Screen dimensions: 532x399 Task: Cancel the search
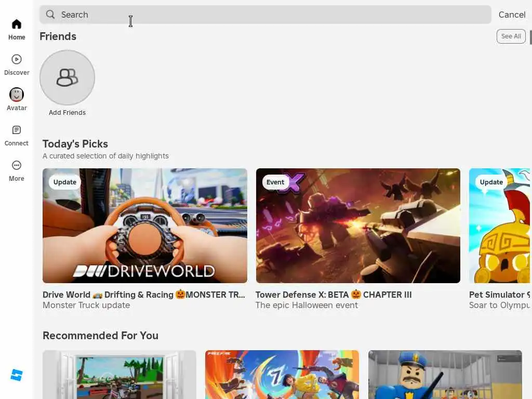512,15
